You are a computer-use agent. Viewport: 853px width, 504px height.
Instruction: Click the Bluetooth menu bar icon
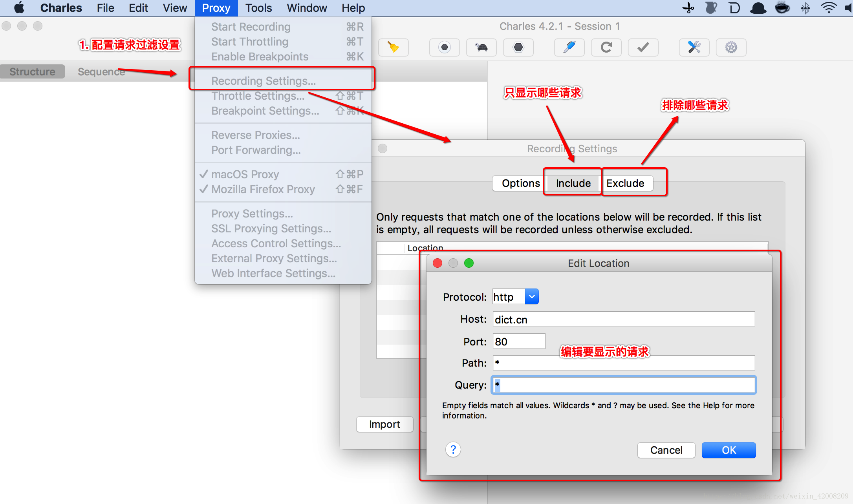pyautogui.click(x=805, y=8)
